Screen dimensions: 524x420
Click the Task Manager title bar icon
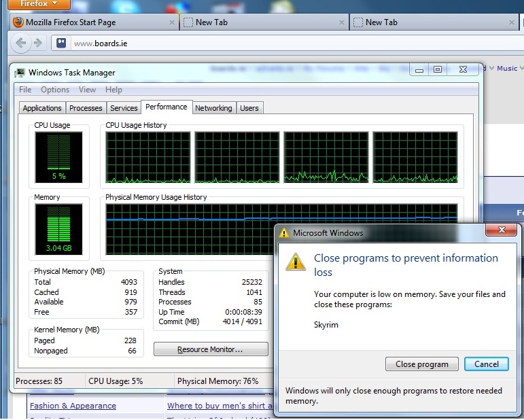pyautogui.click(x=20, y=73)
